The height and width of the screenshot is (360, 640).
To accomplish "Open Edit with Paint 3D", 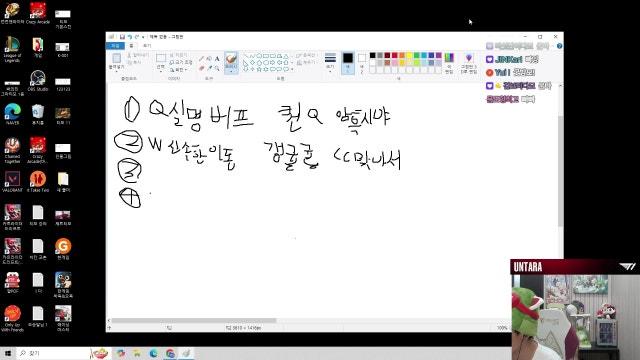I will (x=469, y=62).
